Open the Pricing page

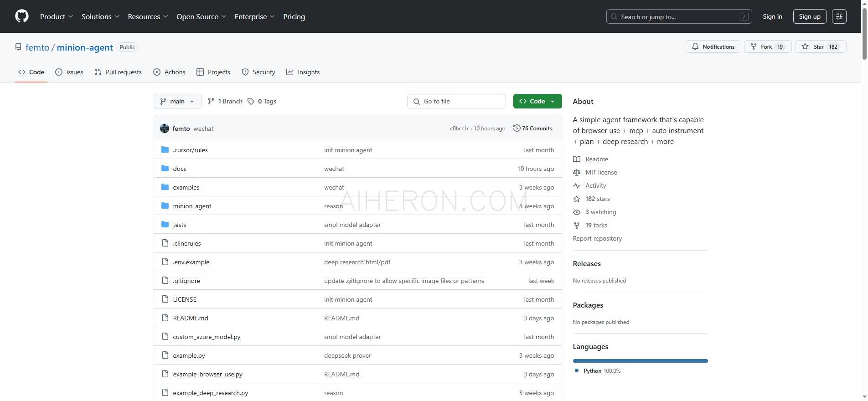[x=294, y=16]
